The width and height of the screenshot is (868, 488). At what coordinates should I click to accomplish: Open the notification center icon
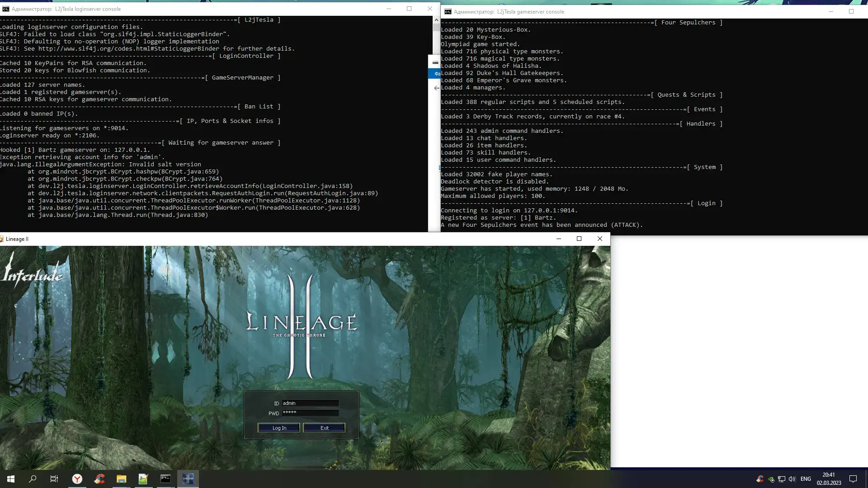point(853,479)
